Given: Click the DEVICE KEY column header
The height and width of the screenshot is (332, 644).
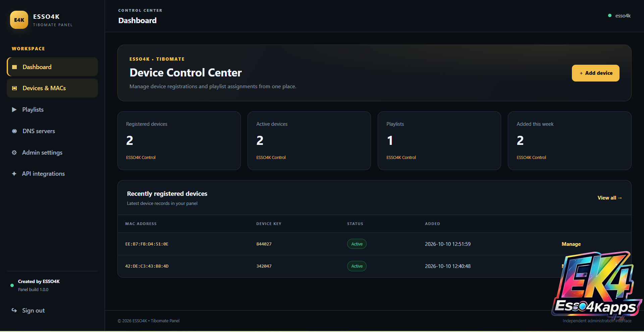Looking at the screenshot, I should 269,224.
